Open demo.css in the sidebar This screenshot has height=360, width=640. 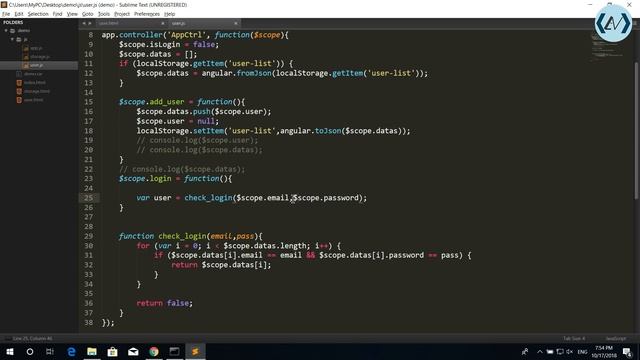point(33,74)
